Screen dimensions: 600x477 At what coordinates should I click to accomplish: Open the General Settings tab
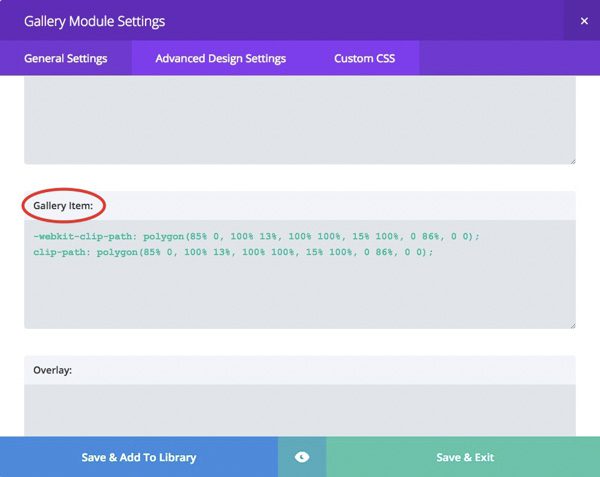coord(65,59)
